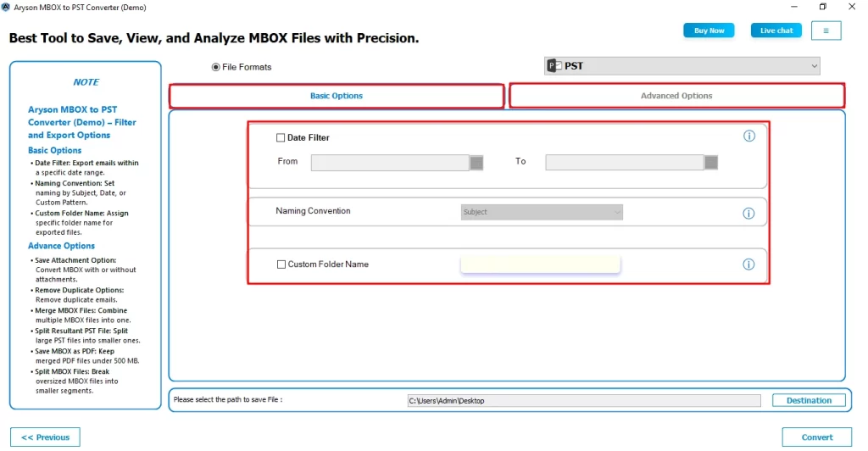Click the From date input field
Screen dimensions: 868x451
390,163
